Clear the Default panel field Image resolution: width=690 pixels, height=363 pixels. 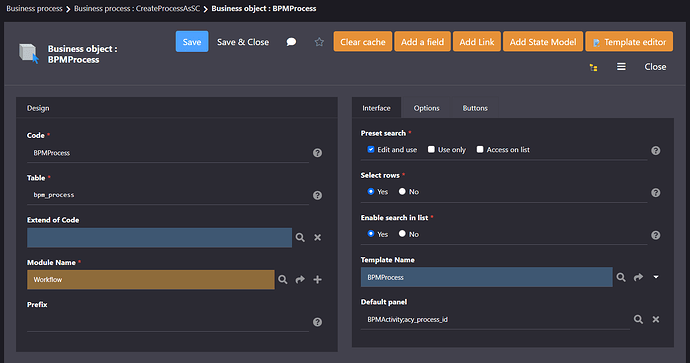[x=656, y=319]
